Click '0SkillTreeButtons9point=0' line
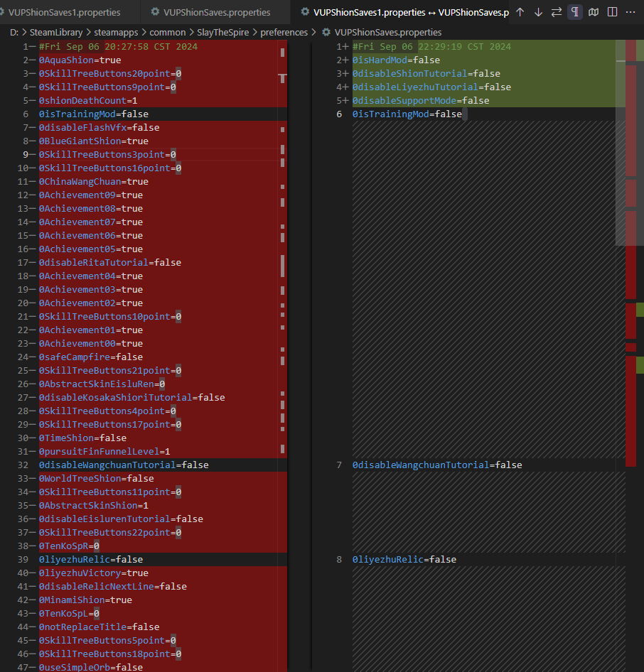The image size is (644, 672). [107, 87]
